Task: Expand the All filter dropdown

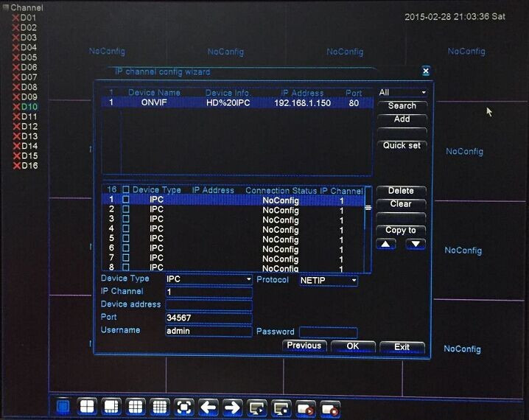Action: click(402, 92)
